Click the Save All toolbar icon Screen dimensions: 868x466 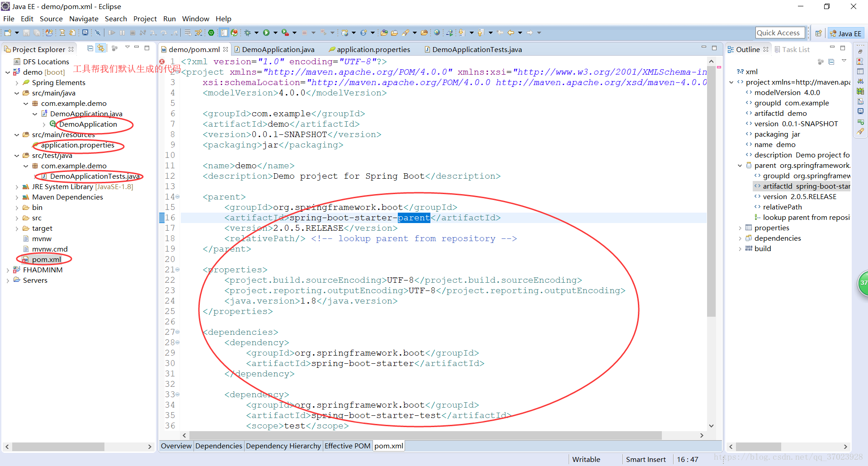tap(36, 33)
